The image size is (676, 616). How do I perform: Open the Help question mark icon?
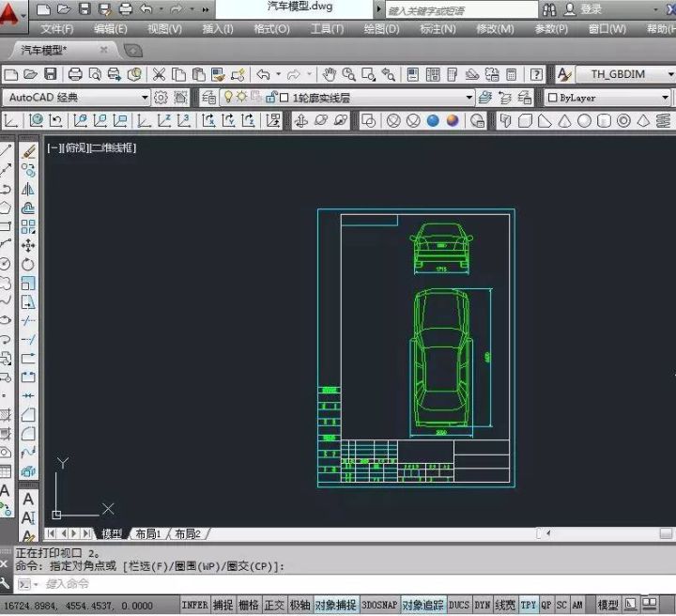[x=536, y=74]
